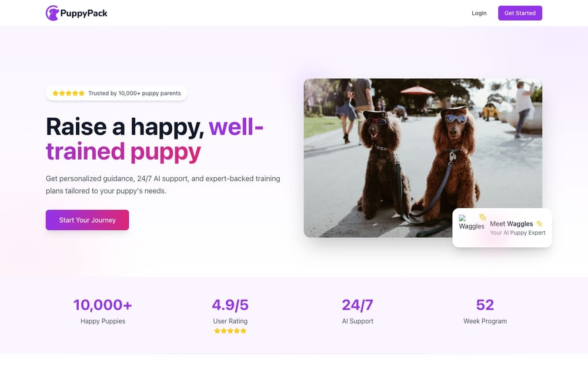Click the gold stars in trust badge
The width and height of the screenshot is (588, 368).
click(69, 93)
